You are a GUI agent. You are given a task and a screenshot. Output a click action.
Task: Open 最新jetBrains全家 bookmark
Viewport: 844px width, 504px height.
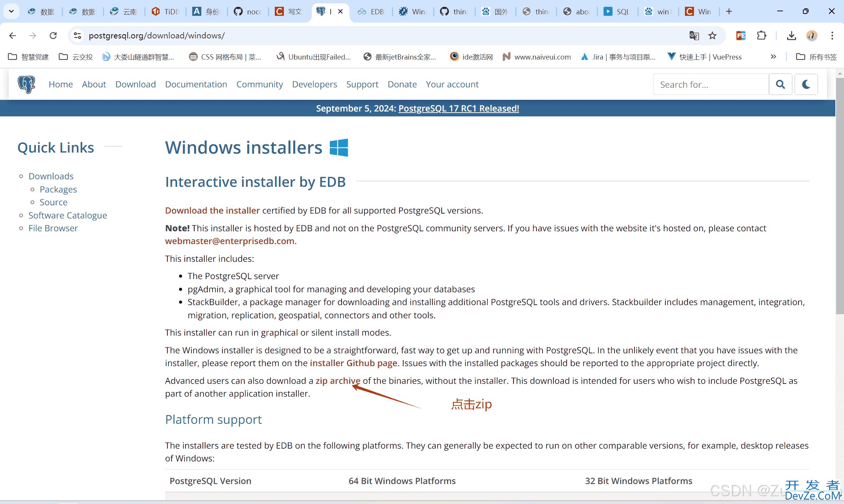coord(400,57)
